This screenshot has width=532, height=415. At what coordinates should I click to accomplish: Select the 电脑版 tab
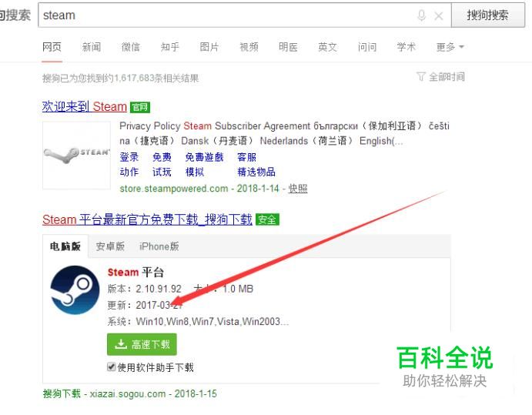tap(65, 246)
